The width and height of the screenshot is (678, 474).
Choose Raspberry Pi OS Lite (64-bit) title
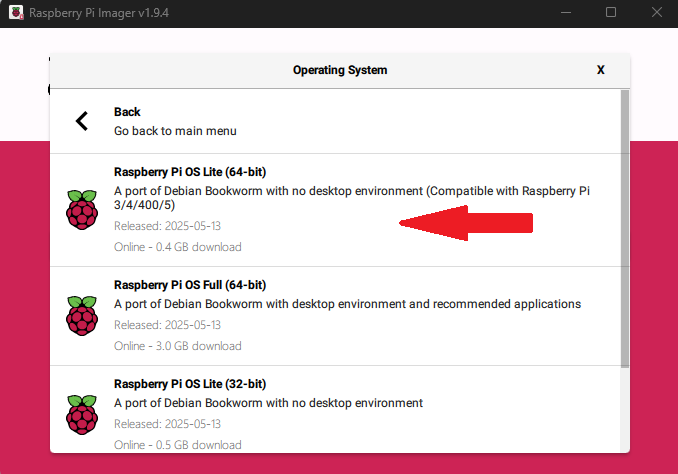click(190, 172)
